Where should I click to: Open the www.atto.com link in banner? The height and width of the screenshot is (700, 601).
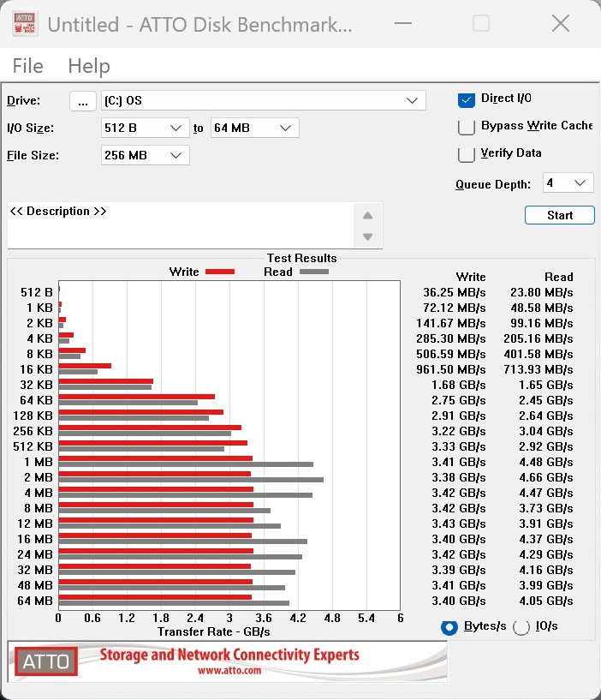point(229,671)
